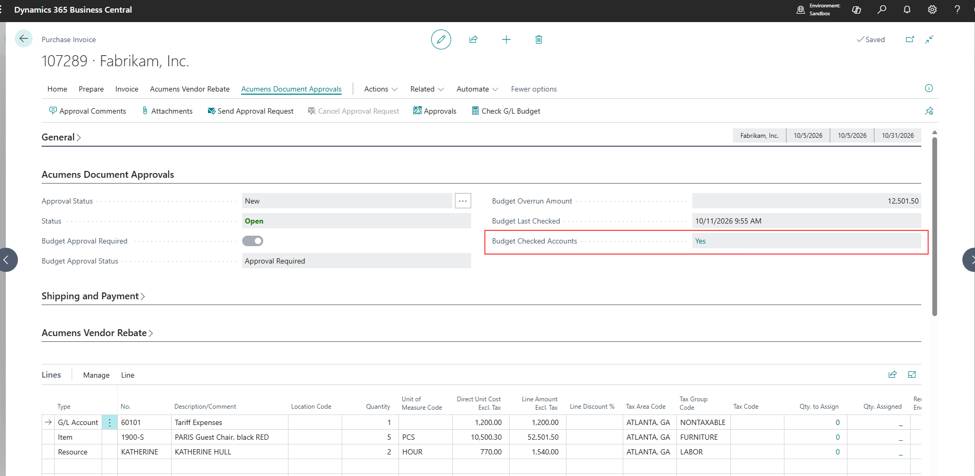The width and height of the screenshot is (975, 476).
Task: Select the '60101' No. cell
Action: coord(144,423)
